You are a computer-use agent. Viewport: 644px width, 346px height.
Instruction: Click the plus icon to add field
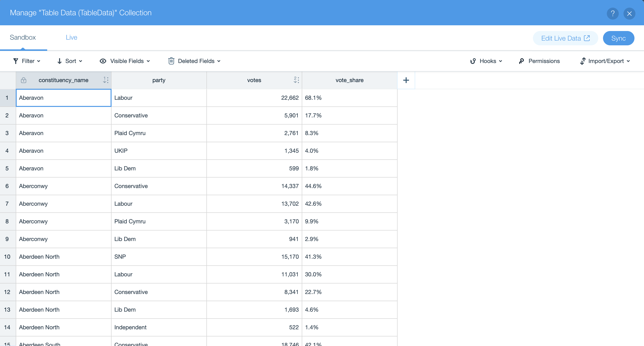tap(406, 80)
